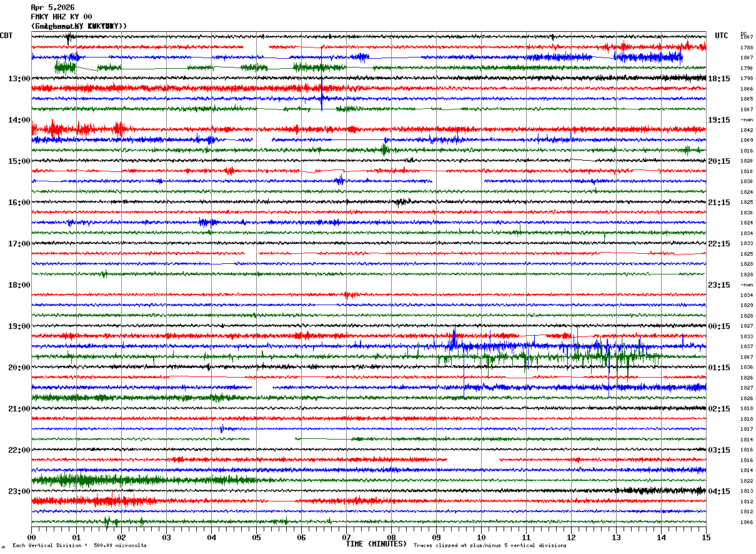Screen dimensions: 756x554
Task: Click the 21:00 CDT time label
Action: [19, 408]
